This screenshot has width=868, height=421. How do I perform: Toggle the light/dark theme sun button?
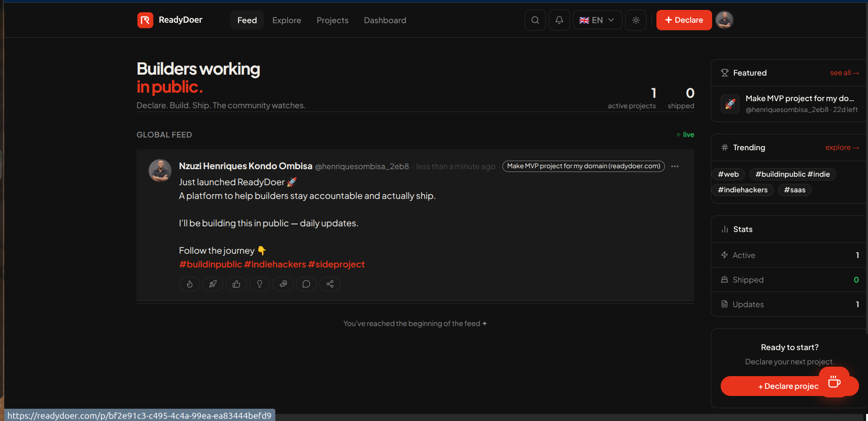636,20
